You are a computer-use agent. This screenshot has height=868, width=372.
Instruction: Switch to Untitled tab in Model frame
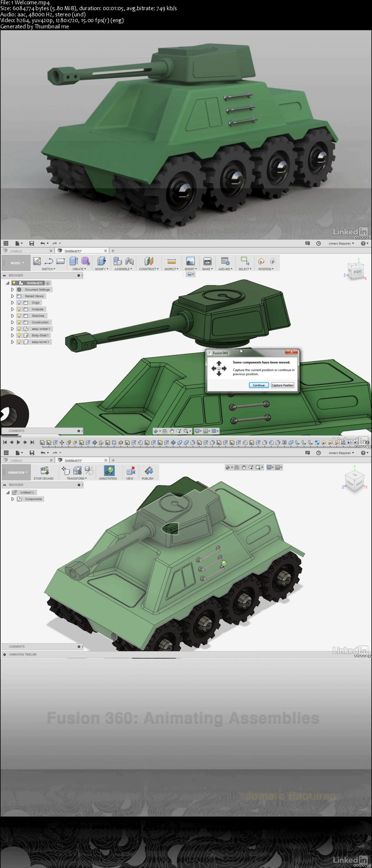[x=28, y=251]
